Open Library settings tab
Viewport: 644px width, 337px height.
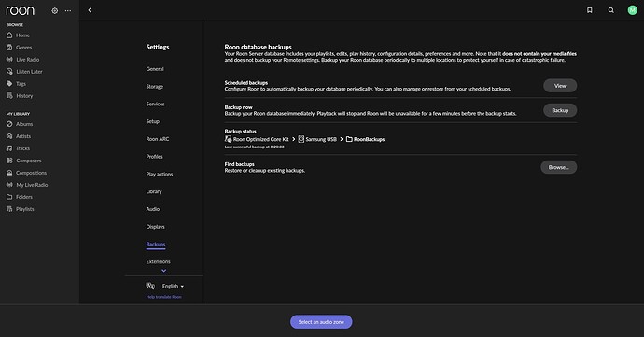[x=154, y=191]
